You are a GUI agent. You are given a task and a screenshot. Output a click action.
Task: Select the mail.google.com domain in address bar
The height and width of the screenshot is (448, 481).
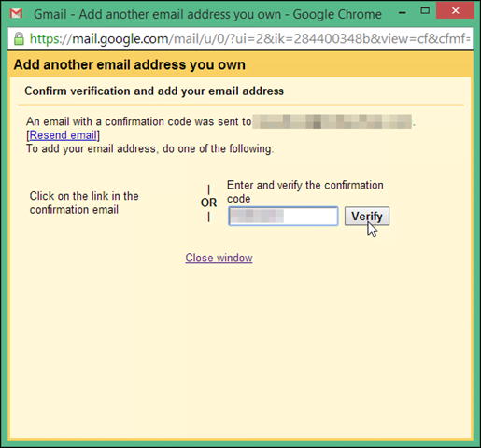tap(120, 39)
